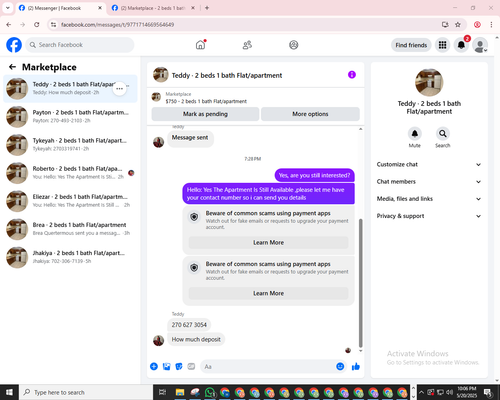Click the Facebook logo icon

[x=14, y=45]
